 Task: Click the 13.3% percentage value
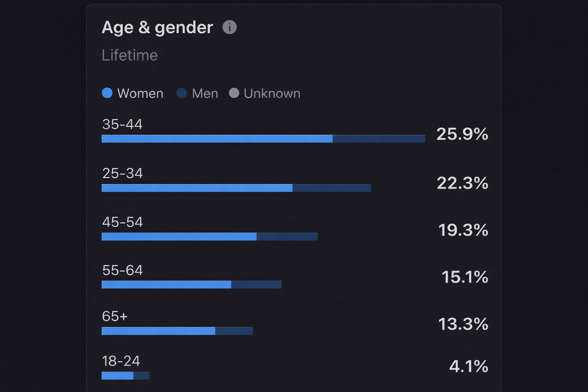point(463,324)
